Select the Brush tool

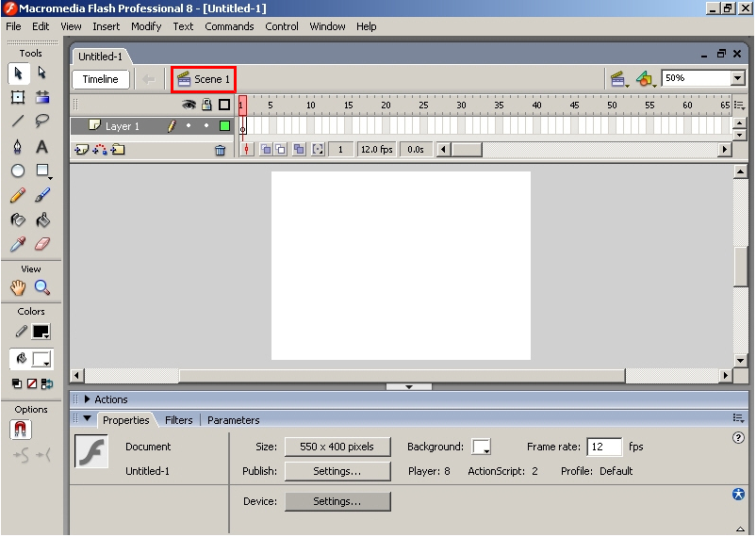pyautogui.click(x=42, y=195)
